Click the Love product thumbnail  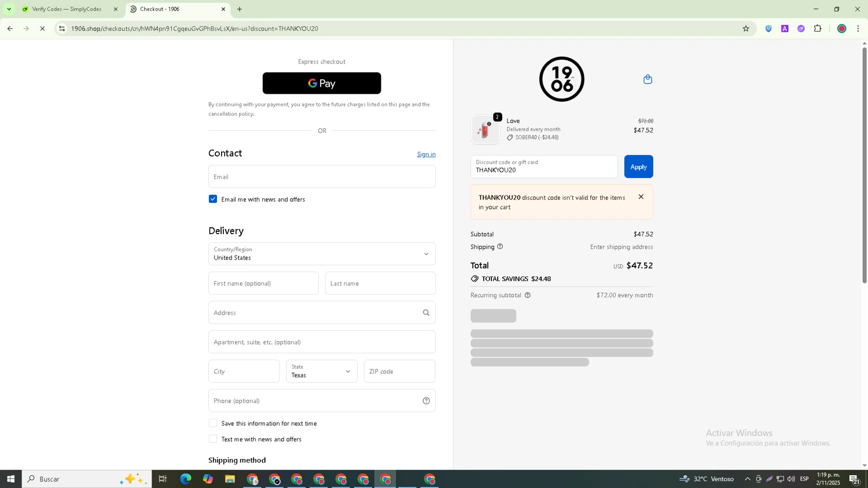485,130
